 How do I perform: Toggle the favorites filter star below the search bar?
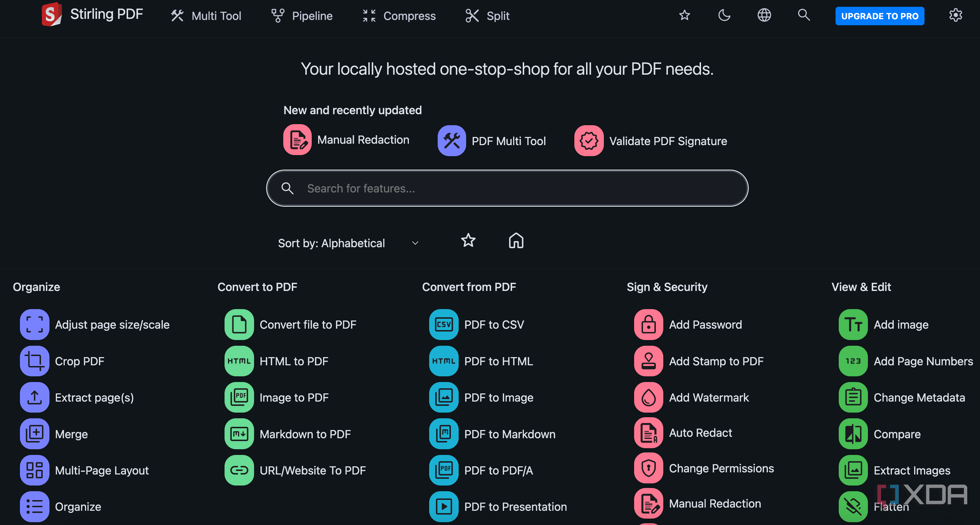click(468, 241)
